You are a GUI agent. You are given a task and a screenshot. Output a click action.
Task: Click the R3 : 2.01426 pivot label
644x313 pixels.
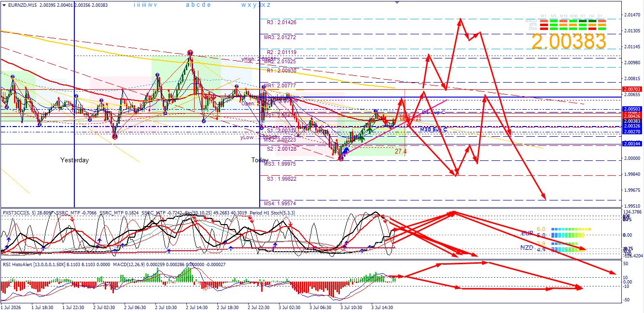click(281, 22)
